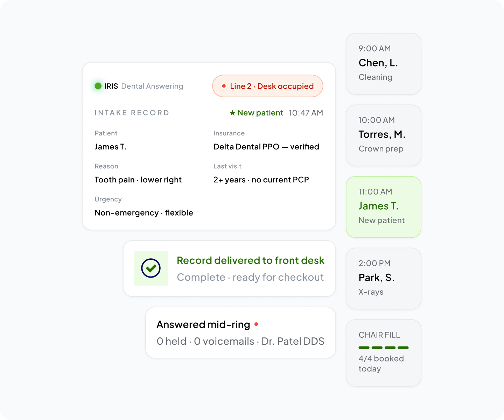Click the Delta Dental PPO insurance value
This screenshot has height=420, width=504.
click(x=266, y=147)
